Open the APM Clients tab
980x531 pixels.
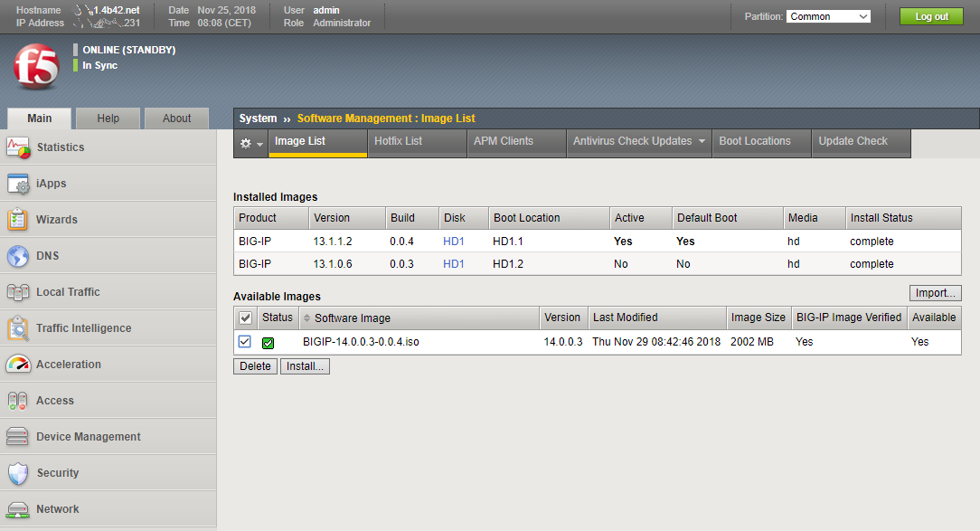coord(517,143)
